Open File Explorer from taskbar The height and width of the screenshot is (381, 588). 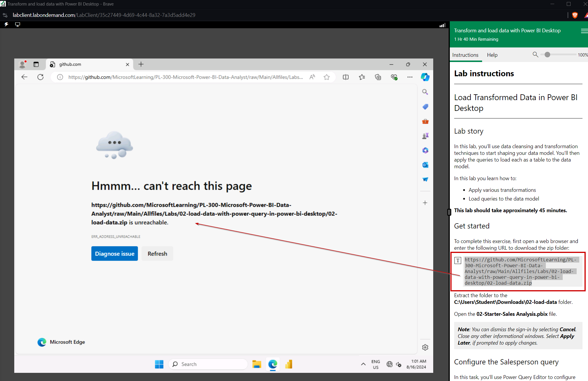coord(257,364)
